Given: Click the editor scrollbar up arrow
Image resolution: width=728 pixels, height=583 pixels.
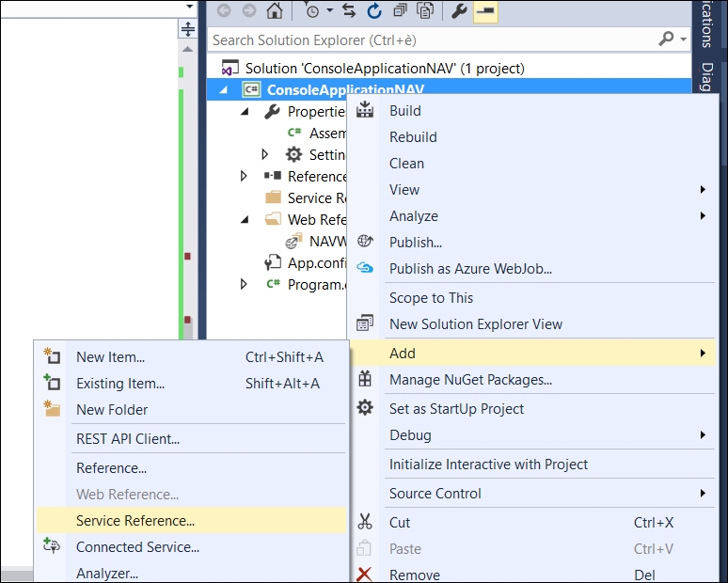Looking at the screenshot, I should (187, 49).
